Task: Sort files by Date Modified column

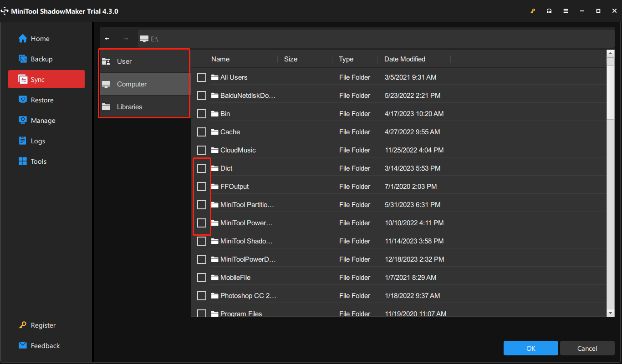Action: [404, 59]
